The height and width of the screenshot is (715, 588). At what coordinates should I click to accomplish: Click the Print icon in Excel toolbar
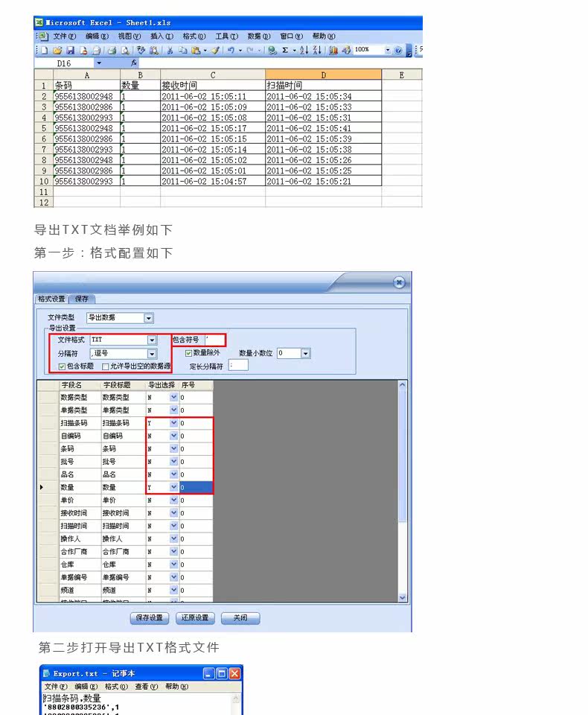tap(112, 50)
